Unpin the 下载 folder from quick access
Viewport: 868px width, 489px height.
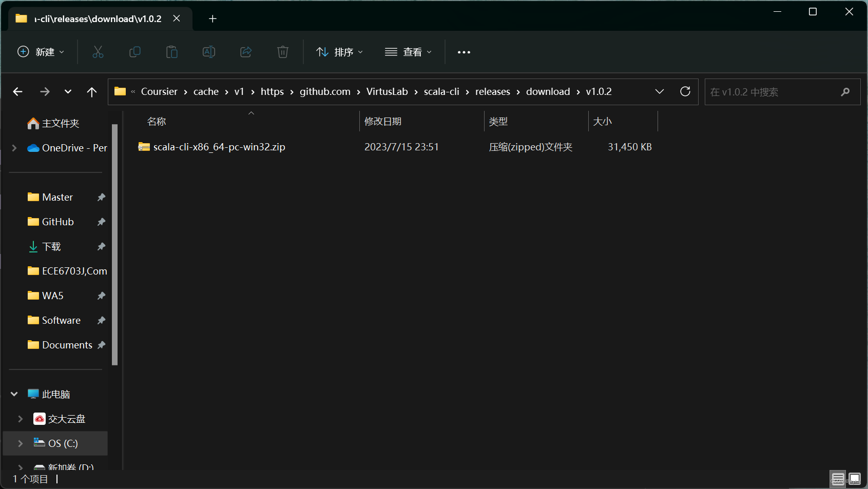point(101,246)
